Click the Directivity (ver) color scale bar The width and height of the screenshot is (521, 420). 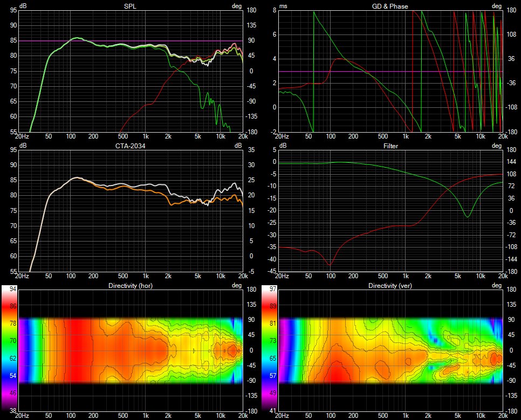pos(269,349)
